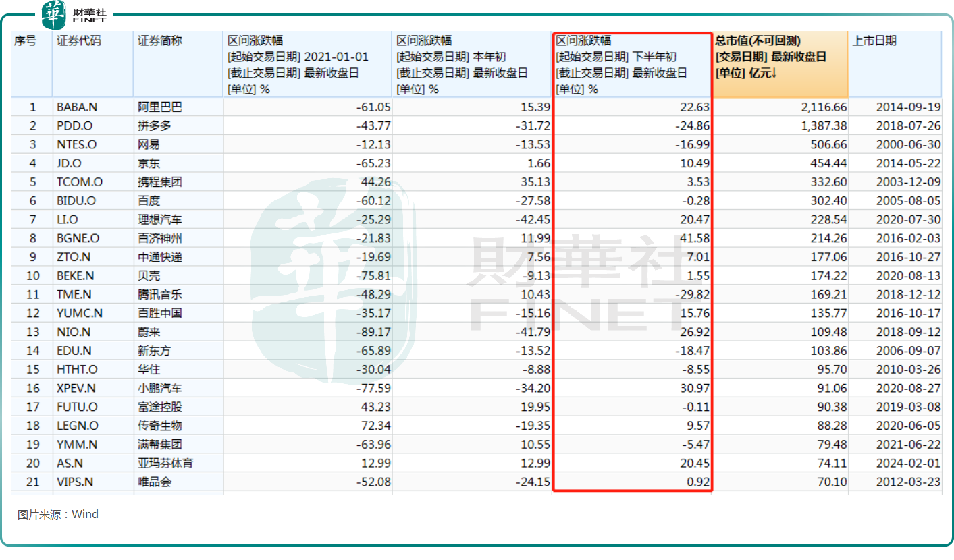Select the BABA.N ticker cell
The image size is (954, 560).
pos(93,107)
